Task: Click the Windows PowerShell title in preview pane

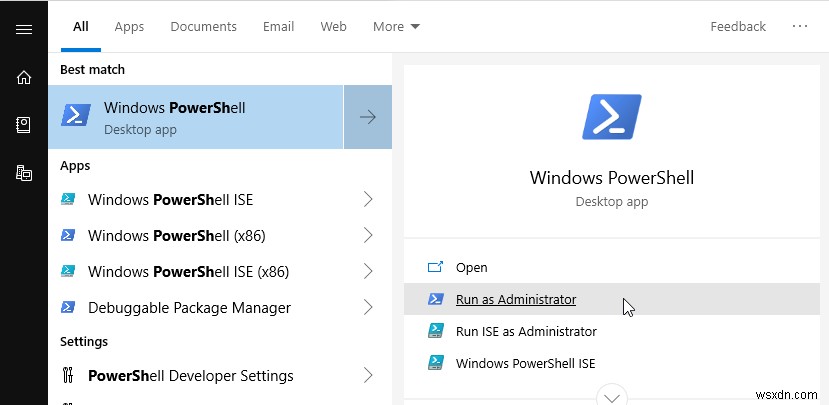Action: (x=612, y=177)
